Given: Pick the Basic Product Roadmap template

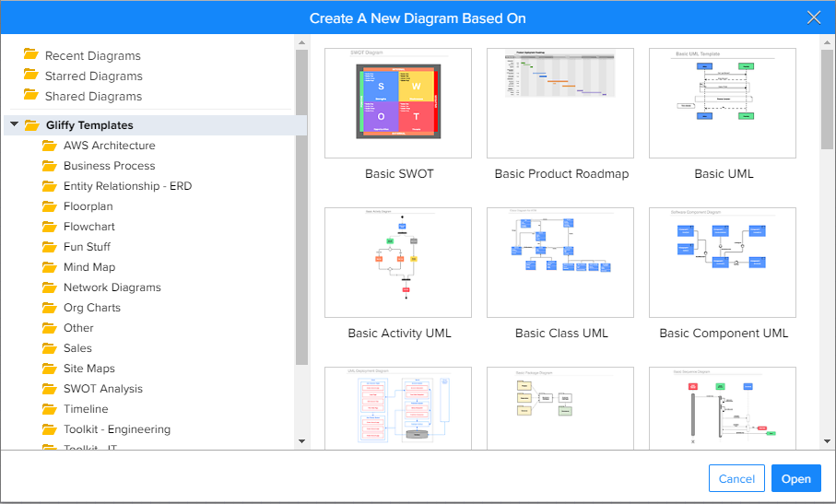Looking at the screenshot, I should coord(561,103).
